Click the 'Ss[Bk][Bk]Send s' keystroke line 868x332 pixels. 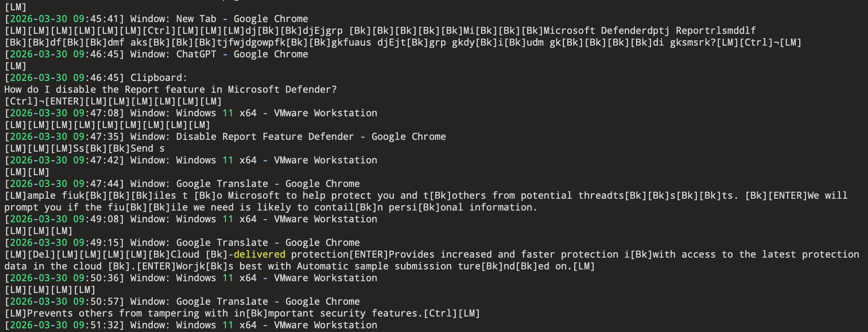[84, 148]
